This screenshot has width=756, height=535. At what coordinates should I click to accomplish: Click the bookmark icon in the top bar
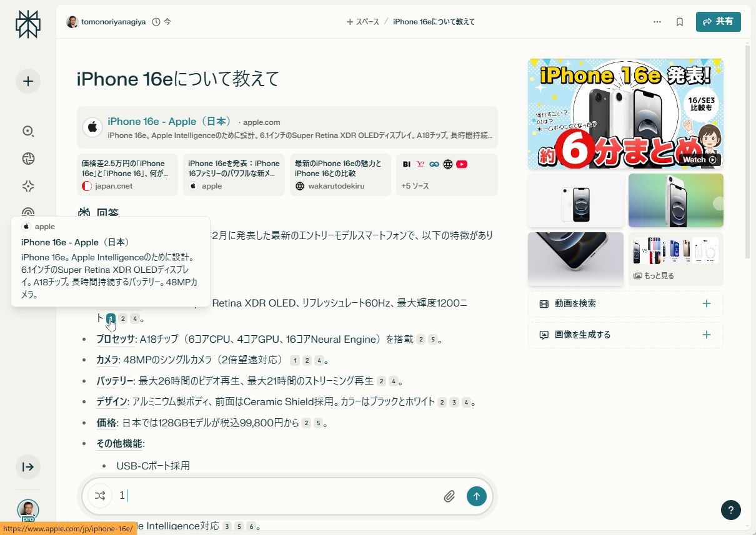679,21
